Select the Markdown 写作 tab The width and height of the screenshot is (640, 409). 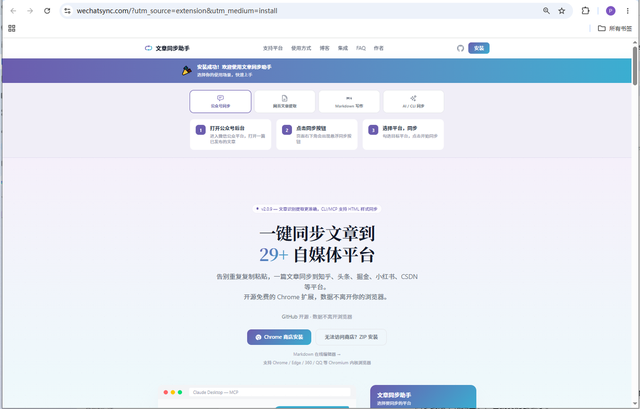pos(349,101)
